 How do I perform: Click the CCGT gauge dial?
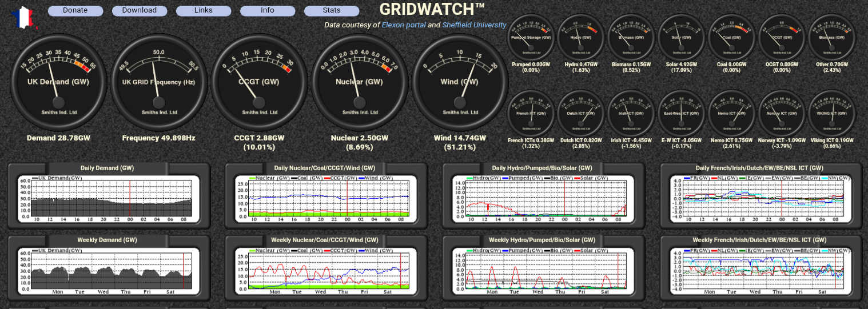(x=259, y=82)
